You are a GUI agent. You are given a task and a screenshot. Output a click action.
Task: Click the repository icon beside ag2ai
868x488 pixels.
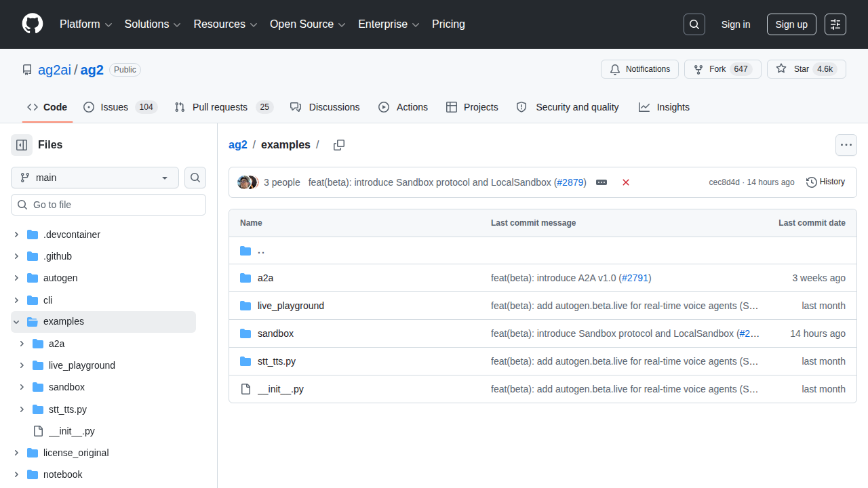point(27,70)
